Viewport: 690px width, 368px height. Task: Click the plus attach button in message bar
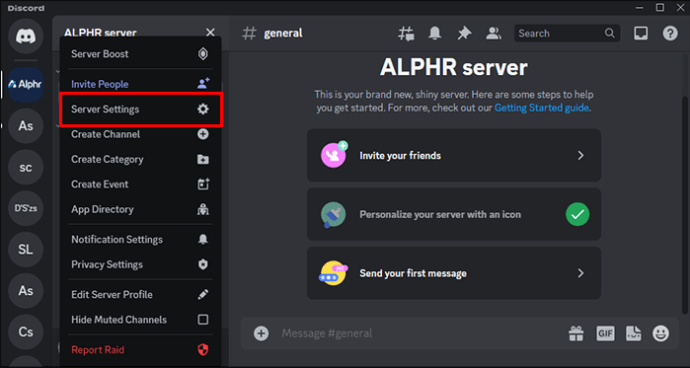coord(261,333)
